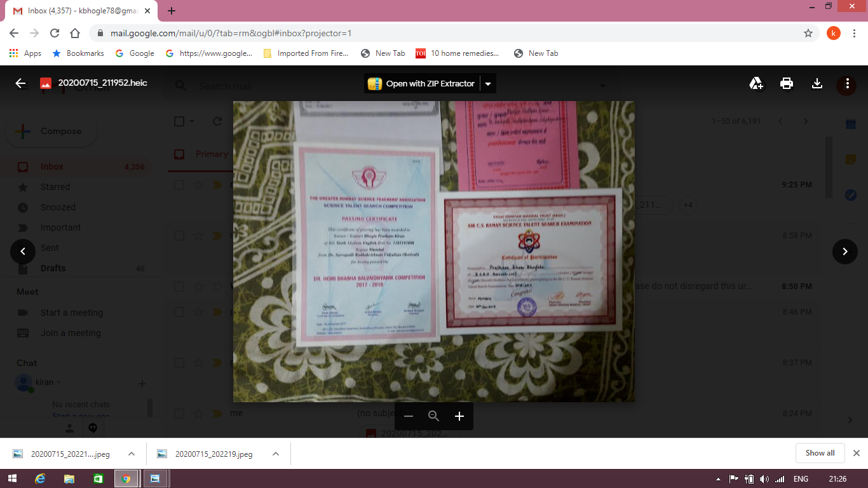The width and height of the screenshot is (868, 488).
Task: Close the image preview with back arrow
Action: [20, 83]
